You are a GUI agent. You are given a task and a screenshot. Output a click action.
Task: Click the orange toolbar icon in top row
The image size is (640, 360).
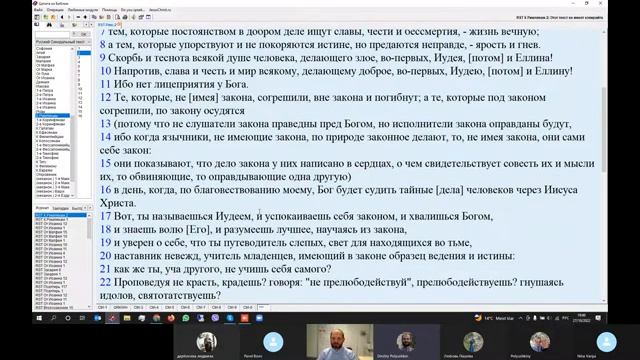[x=53, y=17]
